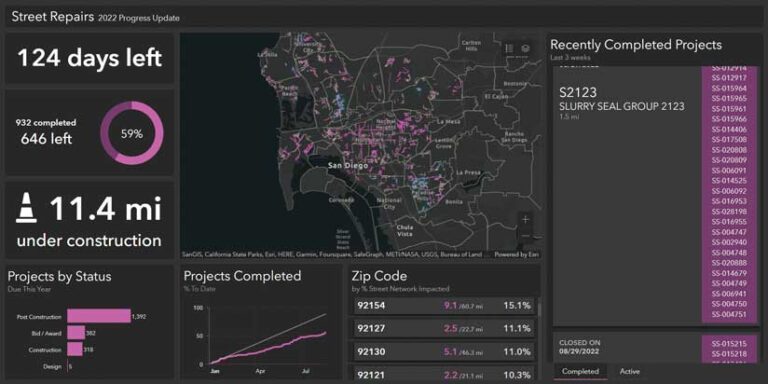Click the traffic cone icon
768x384 pixels.
point(26,208)
